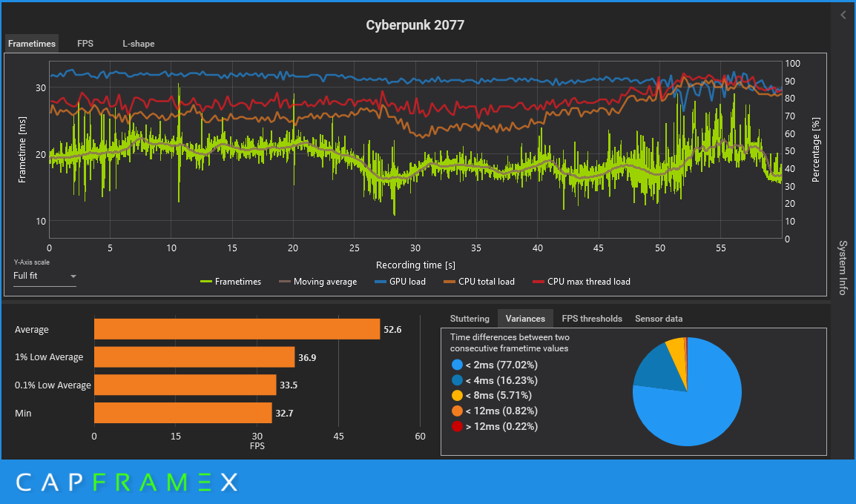Click the Recording time [s] axis label
This screenshot has height=504, width=856.
(x=415, y=265)
